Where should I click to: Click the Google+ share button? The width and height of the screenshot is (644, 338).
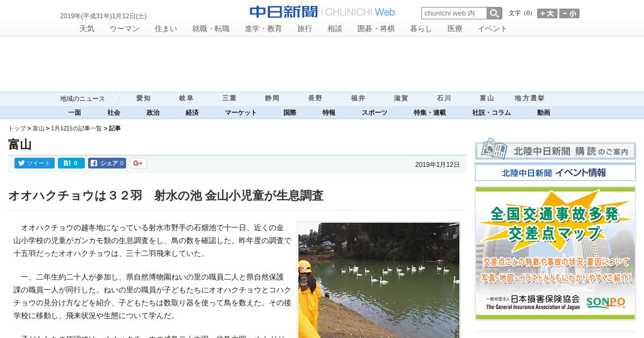(138, 163)
